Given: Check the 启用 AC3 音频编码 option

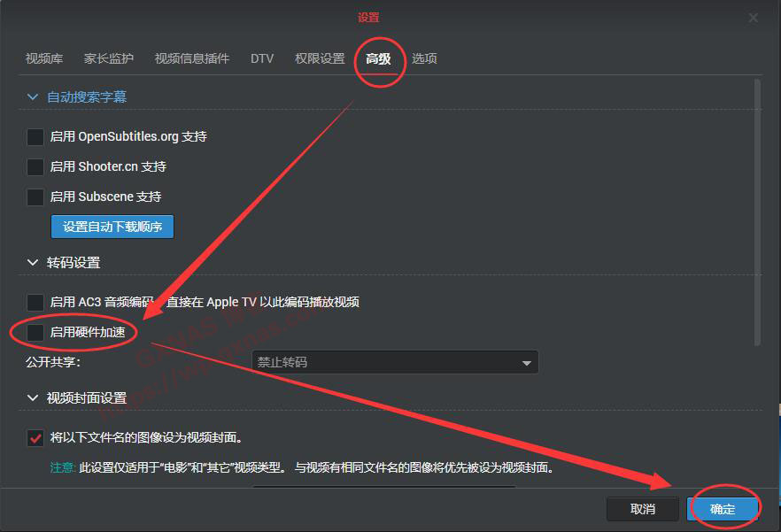Looking at the screenshot, I should 35,302.
